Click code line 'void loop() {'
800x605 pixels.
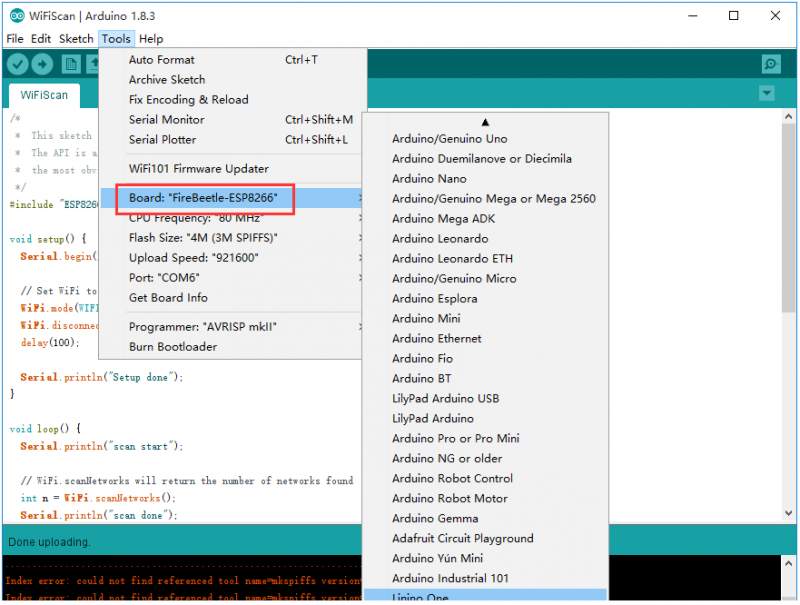tap(45, 428)
